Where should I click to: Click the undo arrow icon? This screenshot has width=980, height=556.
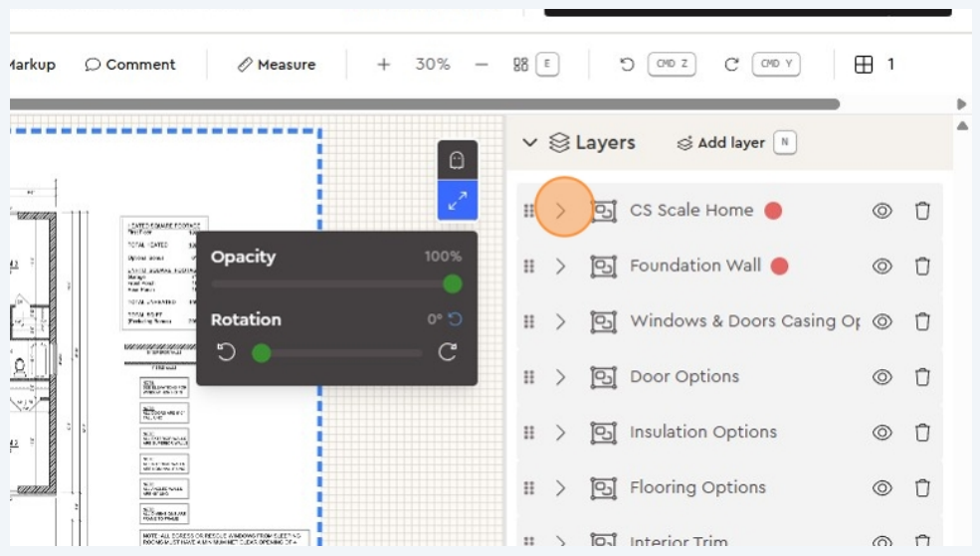pyautogui.click(x=627, y=65)
